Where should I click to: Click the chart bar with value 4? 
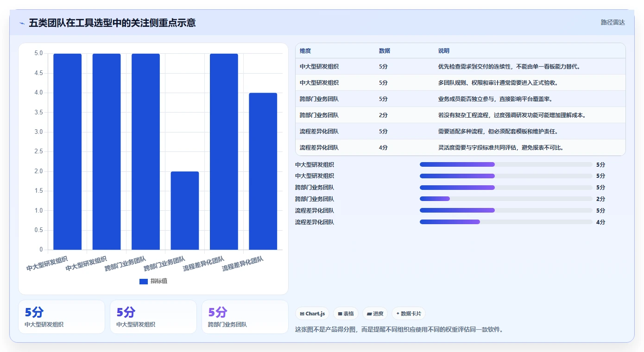(x=263, y=171)
